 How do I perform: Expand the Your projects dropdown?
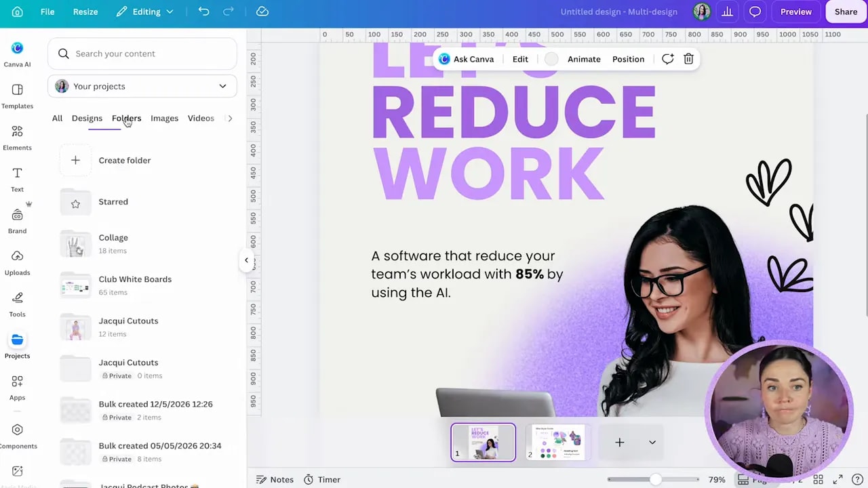click(x=142, y=86)
